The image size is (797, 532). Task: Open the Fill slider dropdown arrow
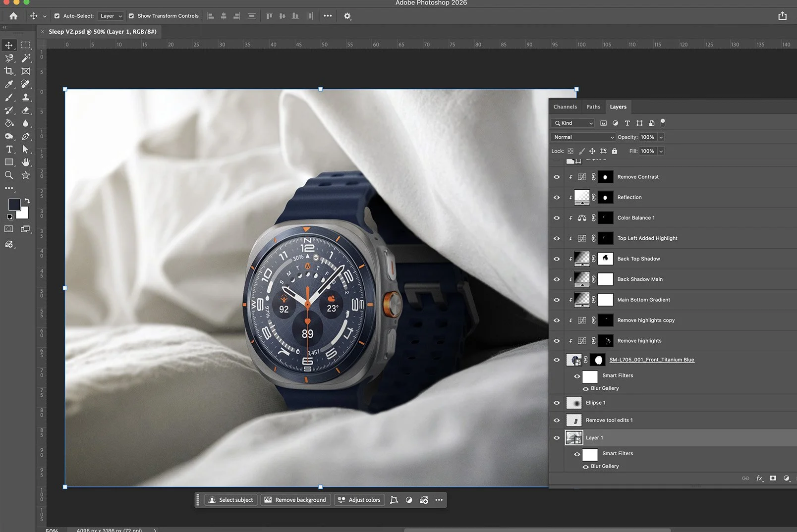coord(661,151)
